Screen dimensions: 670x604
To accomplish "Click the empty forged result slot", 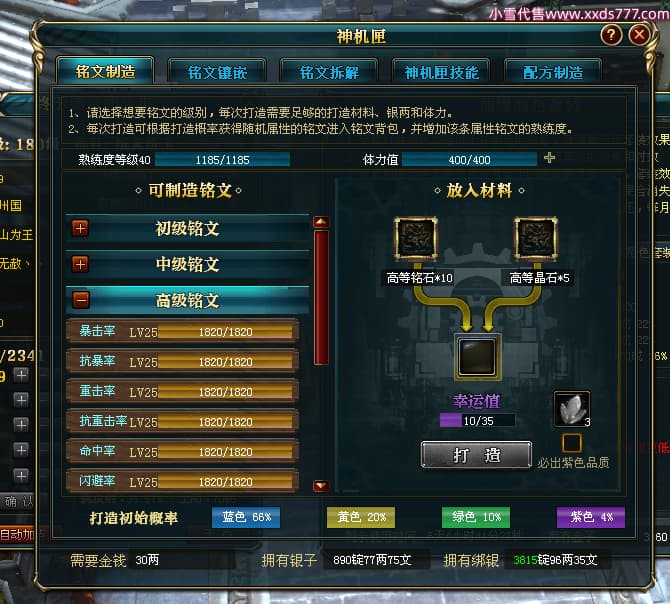I will [477, 357].
